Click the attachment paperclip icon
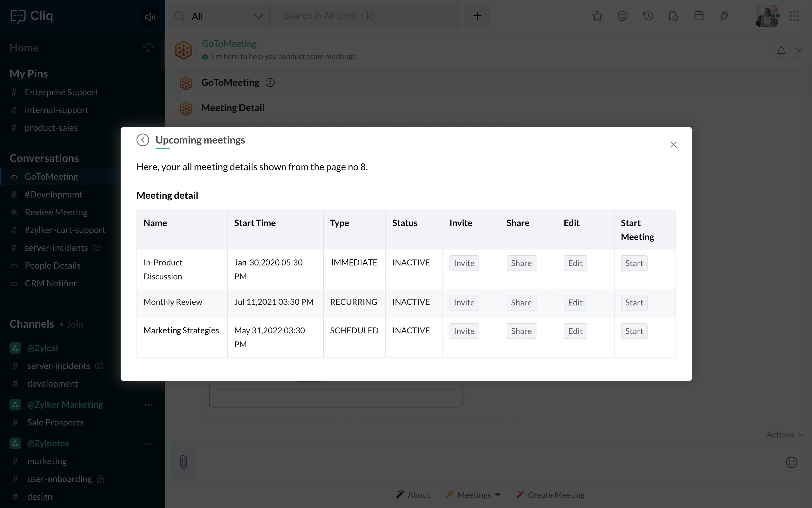This screenshot has height=508, width=812. pyautogui.click(x=184, y=462)
